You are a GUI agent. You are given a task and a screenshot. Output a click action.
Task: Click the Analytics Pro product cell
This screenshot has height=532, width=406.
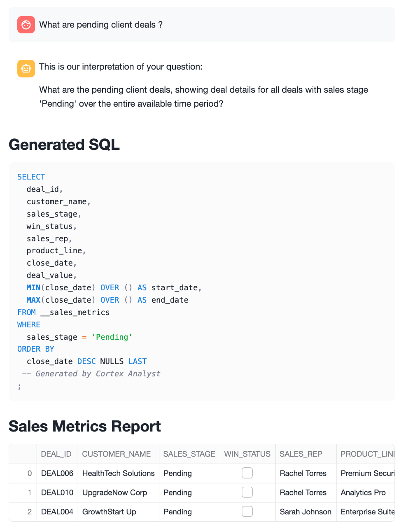(363, 492)
